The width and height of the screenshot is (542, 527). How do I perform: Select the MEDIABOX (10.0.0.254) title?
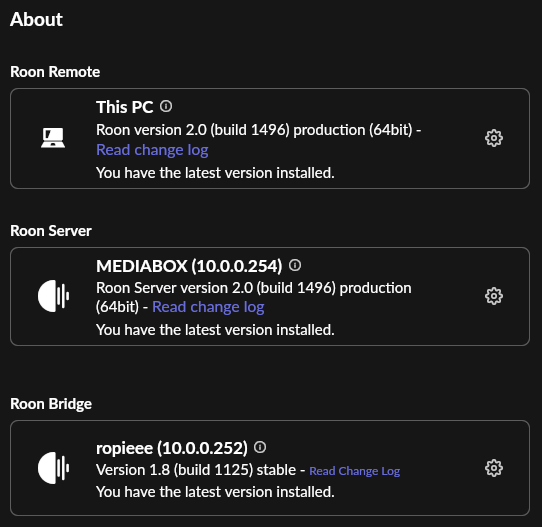click(189, 266)
